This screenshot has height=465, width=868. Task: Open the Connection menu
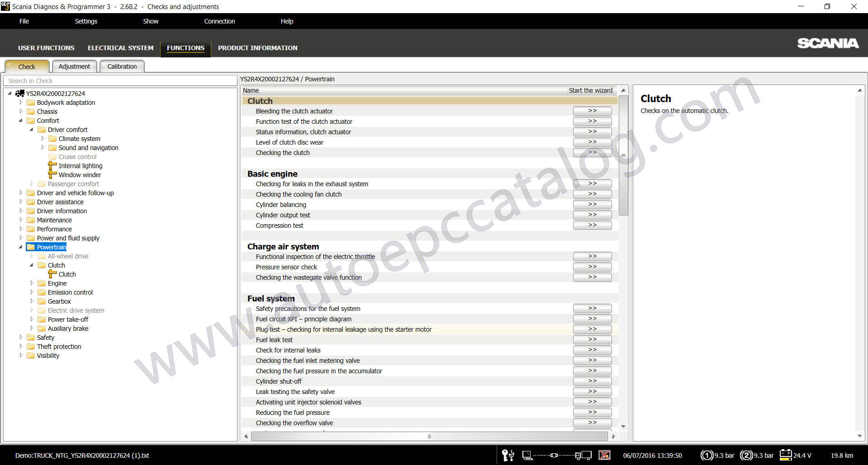[219, 21]
